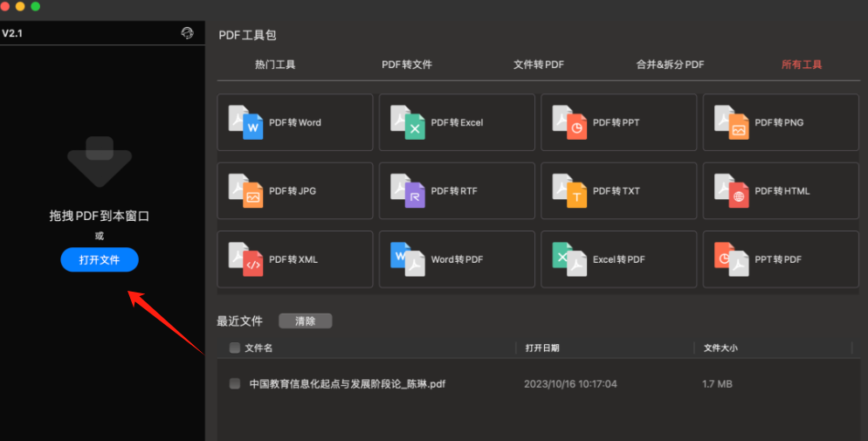Click the green fullscreen window button

[x=36, y=6]
